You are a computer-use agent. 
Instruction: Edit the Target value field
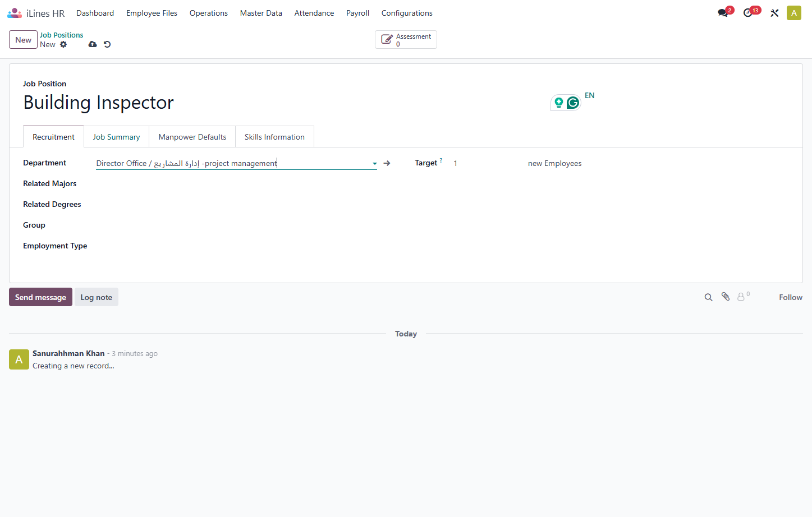click(487, 163)
